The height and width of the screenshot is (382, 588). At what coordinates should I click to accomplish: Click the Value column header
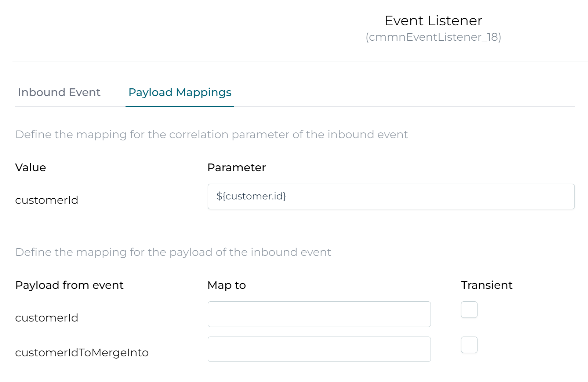coord(30,168)
